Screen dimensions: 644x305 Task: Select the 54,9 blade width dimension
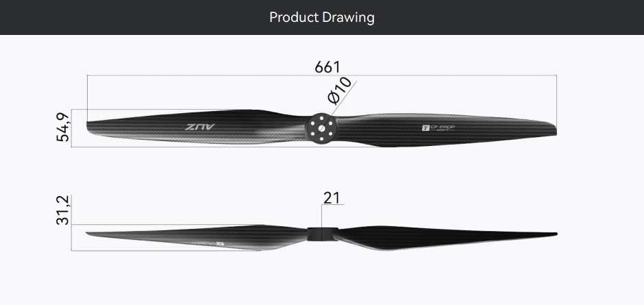point(63,127)
